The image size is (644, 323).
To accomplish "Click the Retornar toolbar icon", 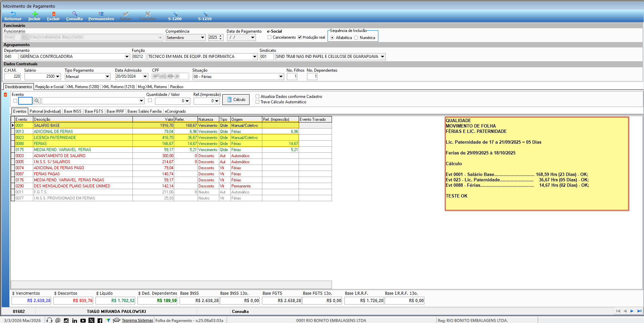I will pos(13,15).
